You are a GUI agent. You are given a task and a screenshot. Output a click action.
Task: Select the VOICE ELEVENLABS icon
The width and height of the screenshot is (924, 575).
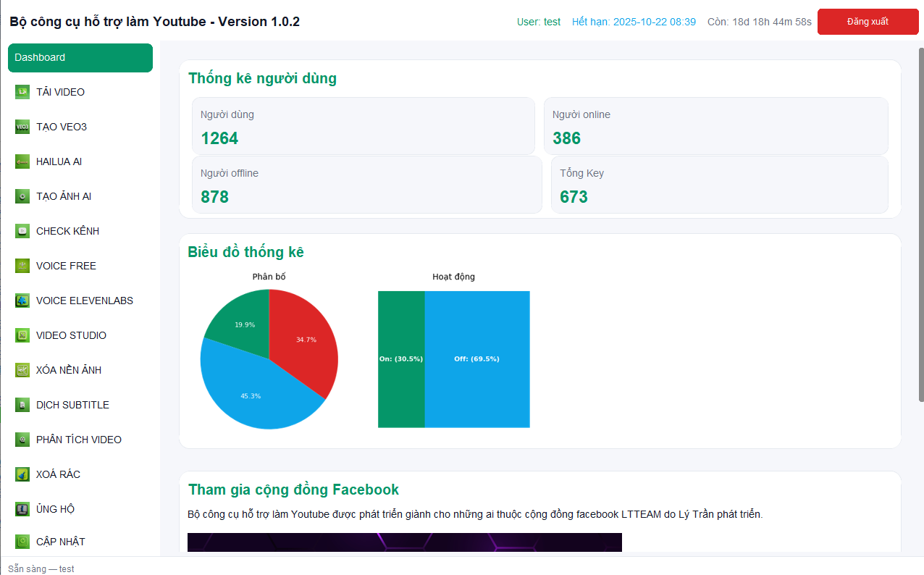(x=22, y=301)
